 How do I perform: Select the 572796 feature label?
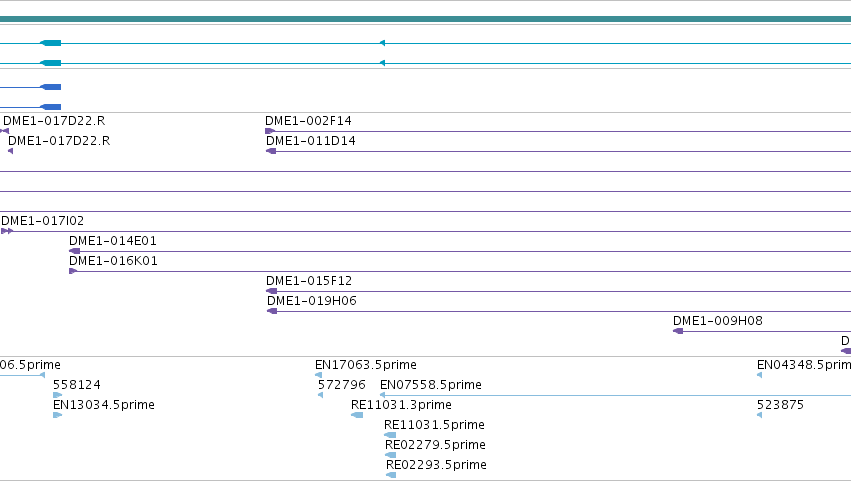341,385
